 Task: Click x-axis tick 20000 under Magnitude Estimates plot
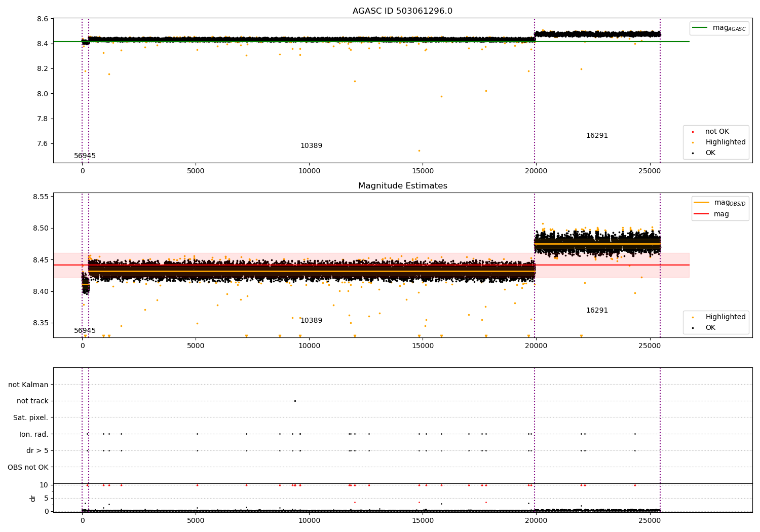536,346
